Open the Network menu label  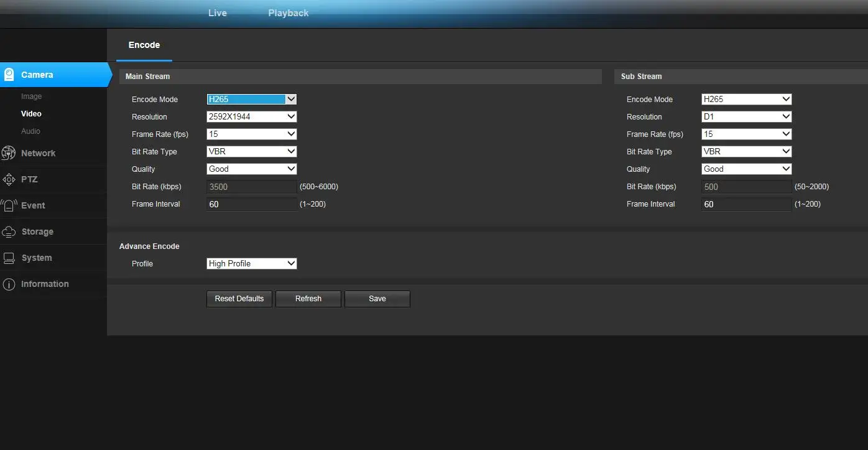coord(38,153)
